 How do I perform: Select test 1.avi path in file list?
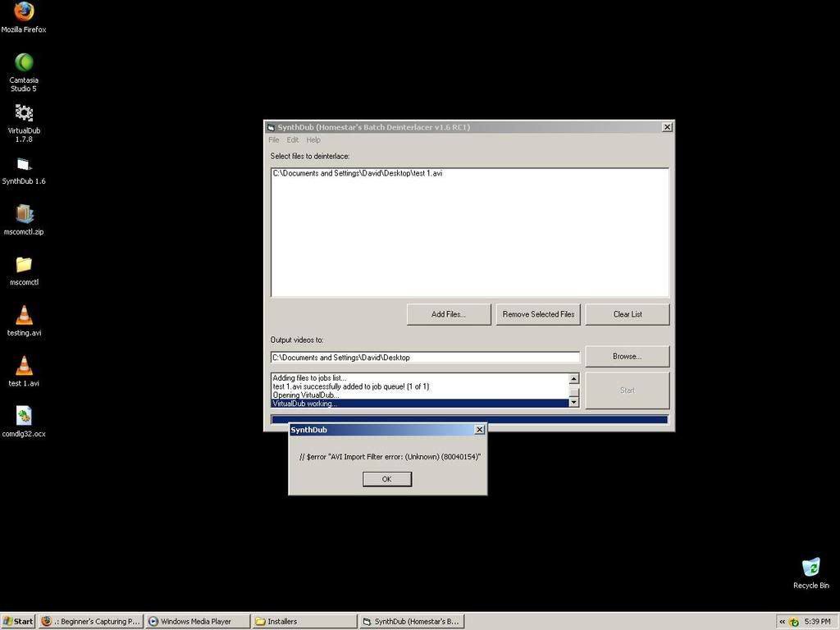[x=358, y=174]
